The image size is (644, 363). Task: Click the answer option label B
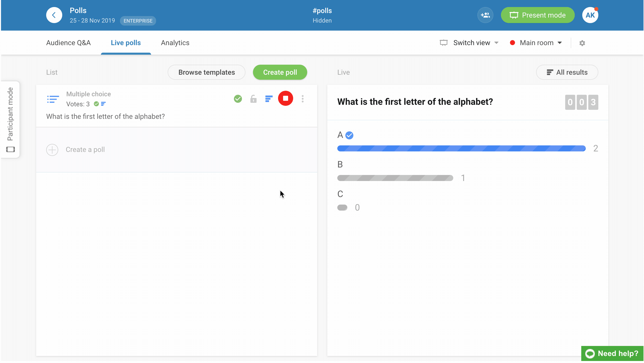coord(340,164)
